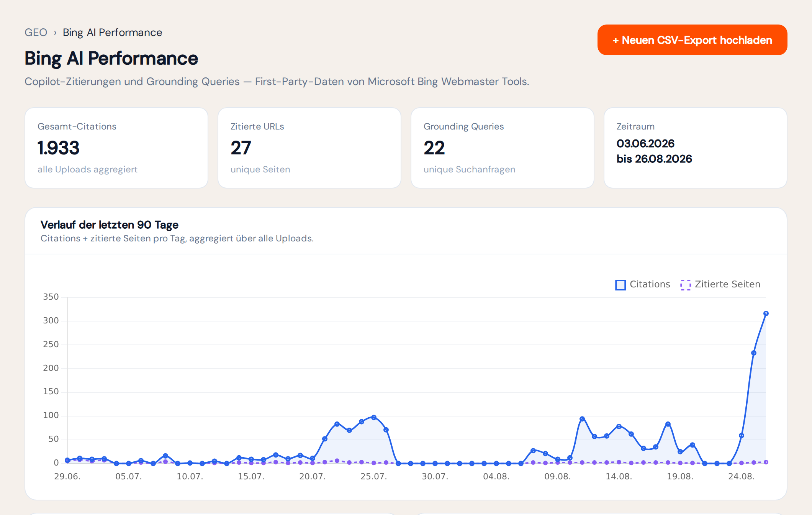
Task: Click the 03.06.2026 start date text
Action: coord(645,143)
